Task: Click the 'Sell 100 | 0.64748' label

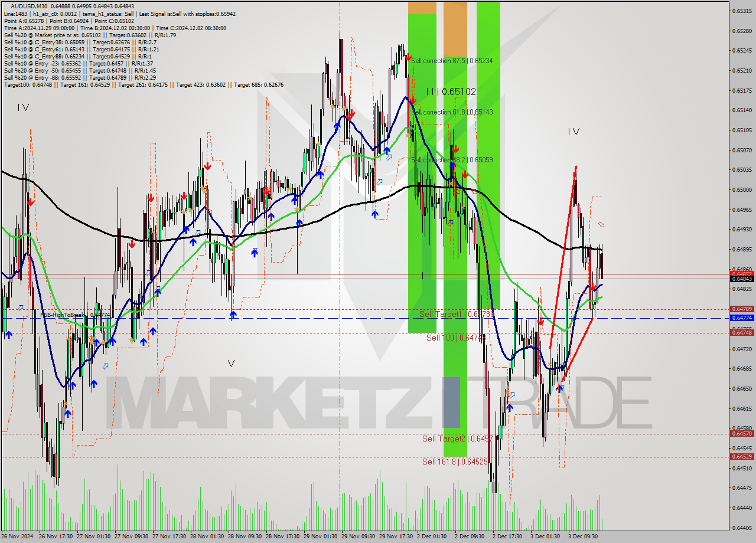Action: (456, 338)
